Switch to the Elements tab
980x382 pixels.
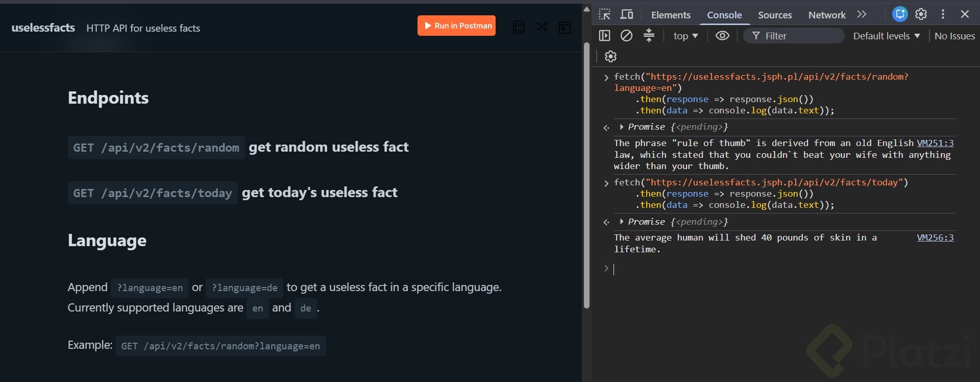pos(671,15)
